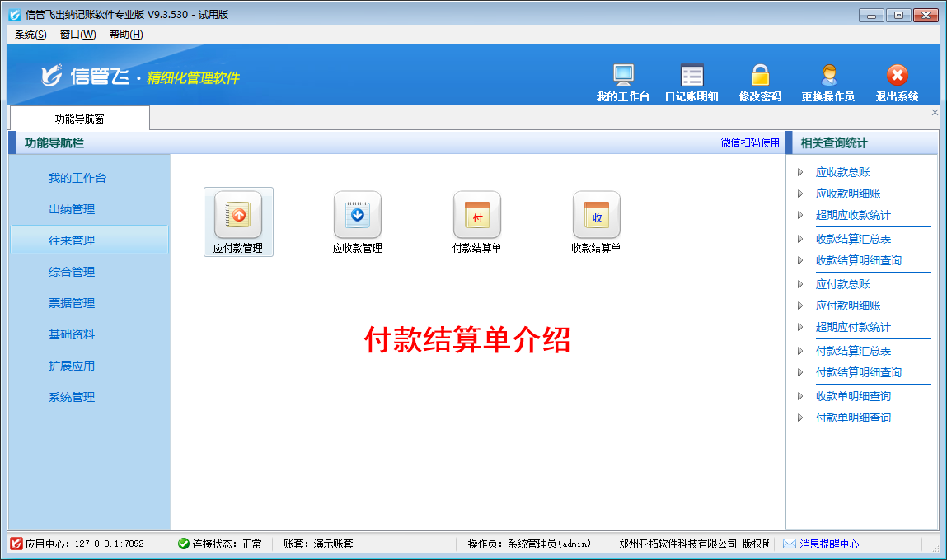Open the 系统(S) menu
Image resolution: width=947 pixels, height=560 pixels.
[x=30, y=35]
